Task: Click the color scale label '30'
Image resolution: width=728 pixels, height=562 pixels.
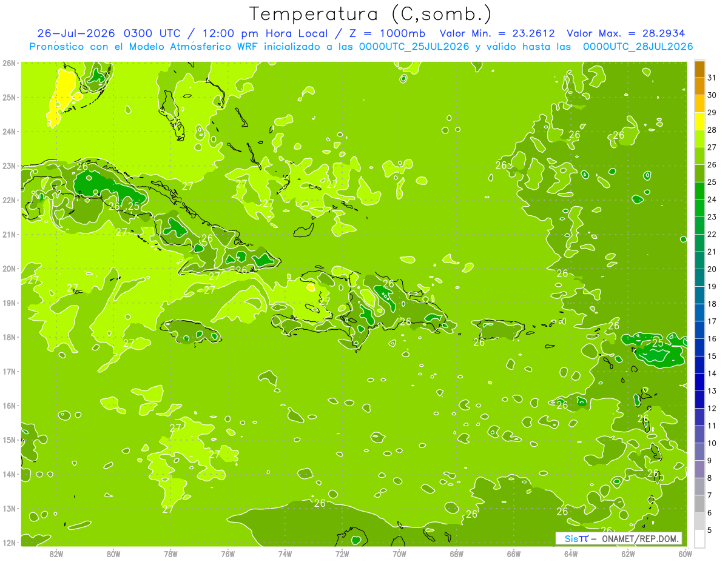Action: (x=712, y=95)
